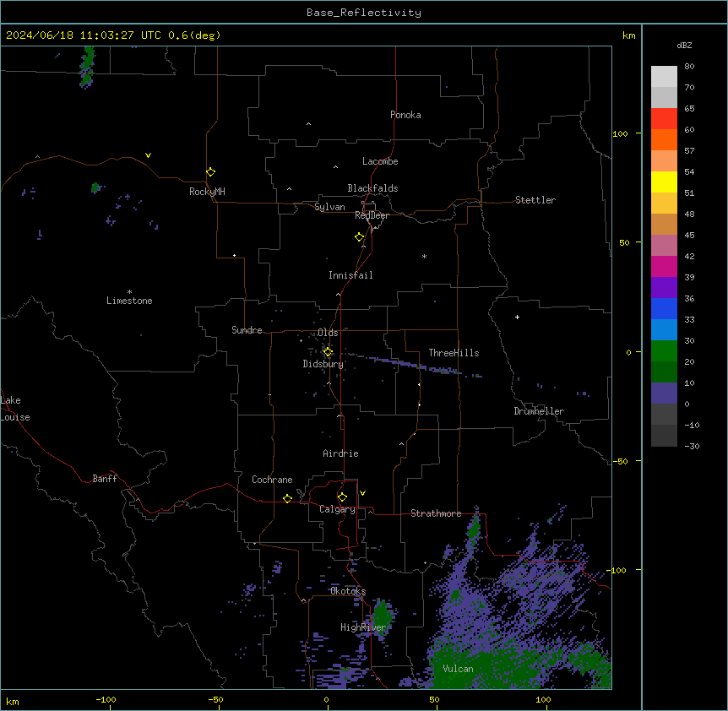728x711 pixels.
Task: Click the yellow V marker east of Calgary
Action: [x=362, y=493]
